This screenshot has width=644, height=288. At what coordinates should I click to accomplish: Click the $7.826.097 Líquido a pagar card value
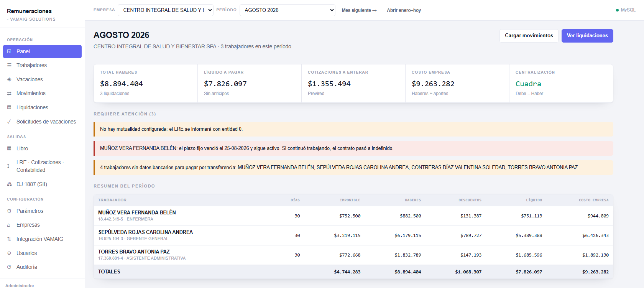225,84
